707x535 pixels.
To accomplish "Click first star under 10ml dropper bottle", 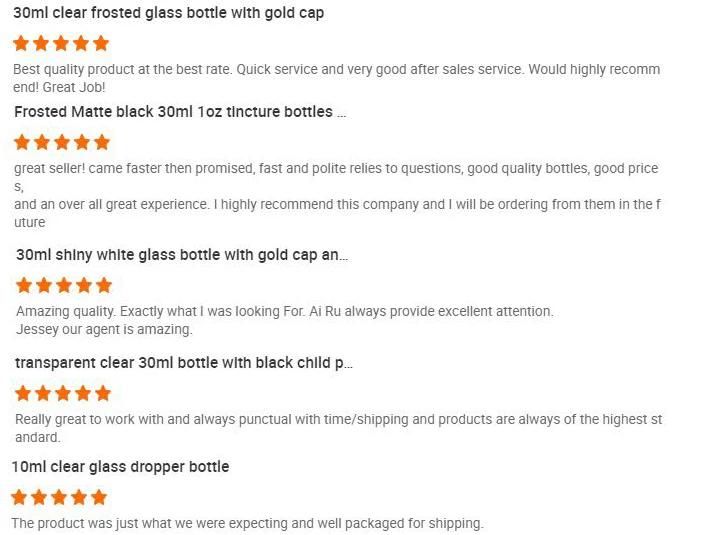I will [19, 497].
